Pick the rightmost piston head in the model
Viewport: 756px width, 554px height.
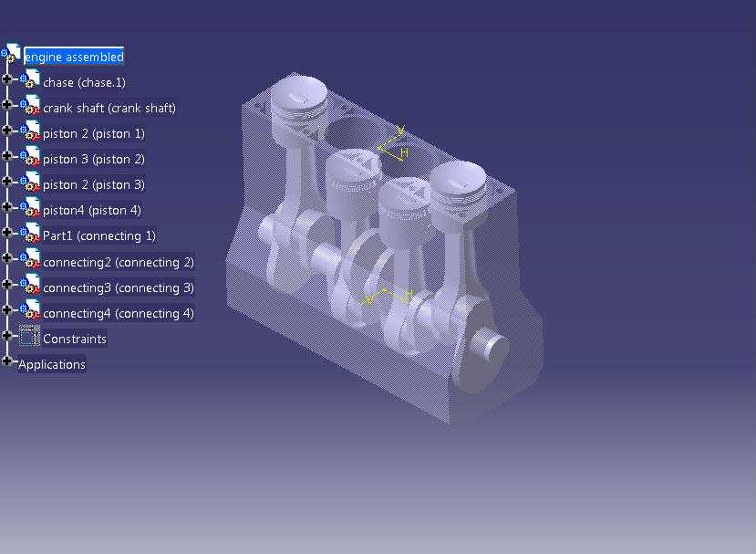pyautogui.click(x=457, y=184)
